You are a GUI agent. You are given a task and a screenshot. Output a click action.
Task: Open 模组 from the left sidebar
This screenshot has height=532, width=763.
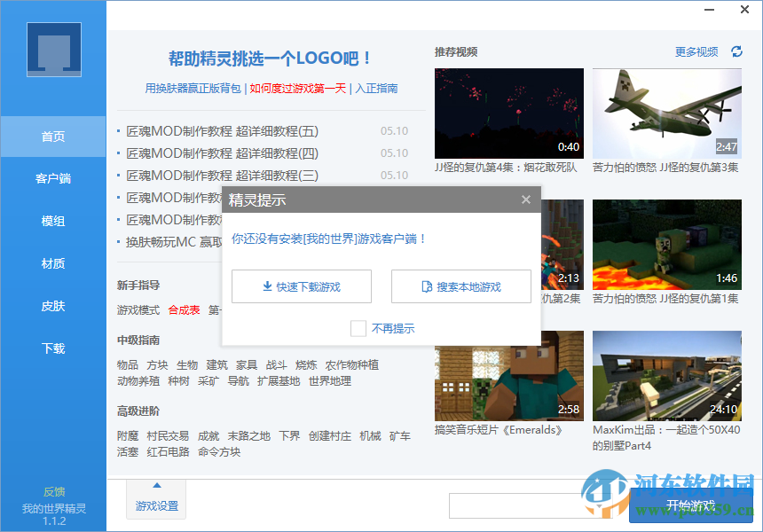(52, 221)
